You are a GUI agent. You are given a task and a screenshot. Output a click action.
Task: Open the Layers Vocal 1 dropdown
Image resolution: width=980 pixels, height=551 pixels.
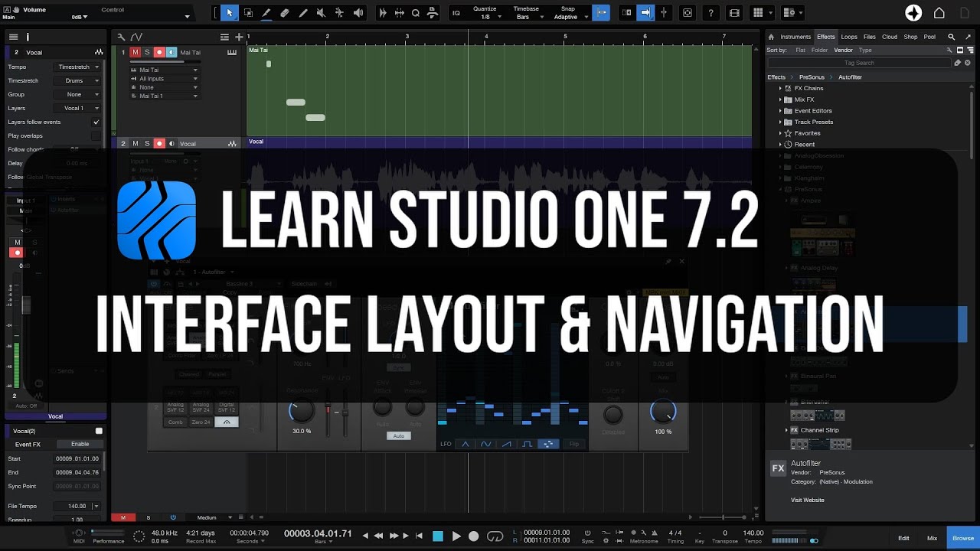tap(77, 108)
